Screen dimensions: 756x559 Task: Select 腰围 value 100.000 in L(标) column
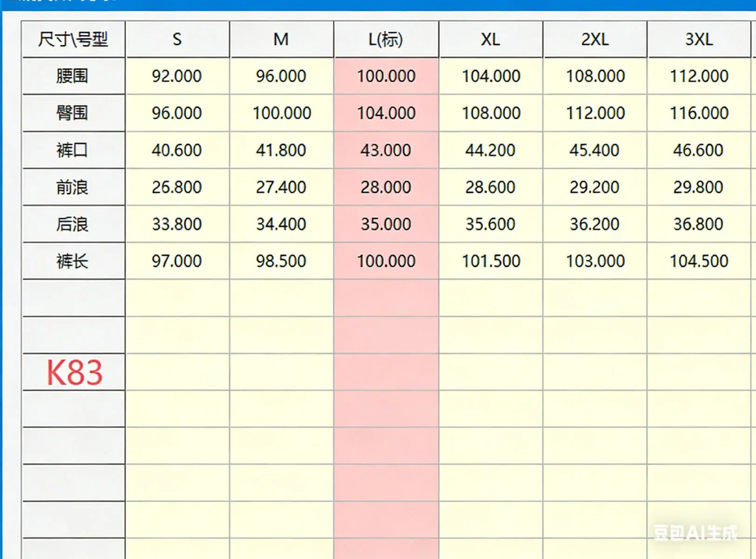(x=386, y=76)
